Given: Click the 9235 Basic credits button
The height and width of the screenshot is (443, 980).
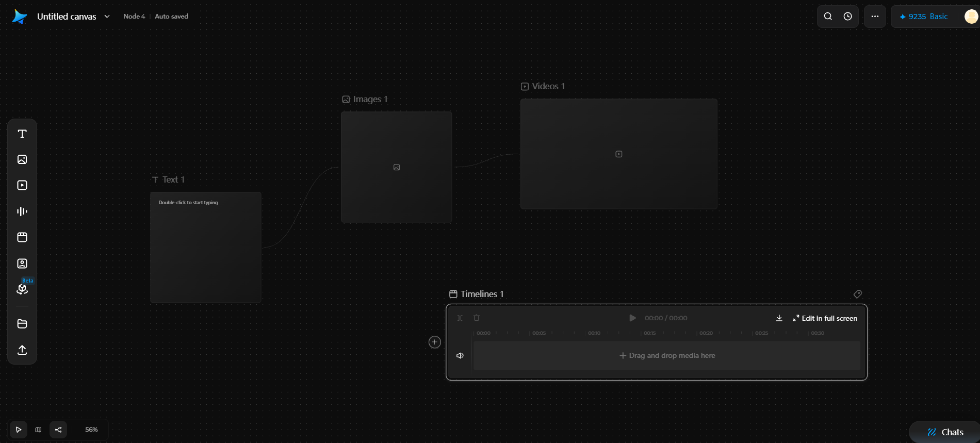Looking at the screenshot, I should pyautogui.click(x=923, y=17).
